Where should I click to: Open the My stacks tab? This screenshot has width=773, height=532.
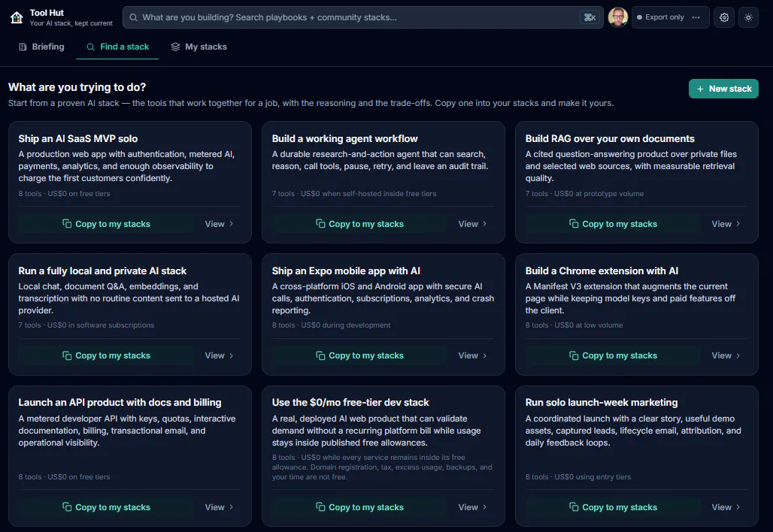click(199, 47)
